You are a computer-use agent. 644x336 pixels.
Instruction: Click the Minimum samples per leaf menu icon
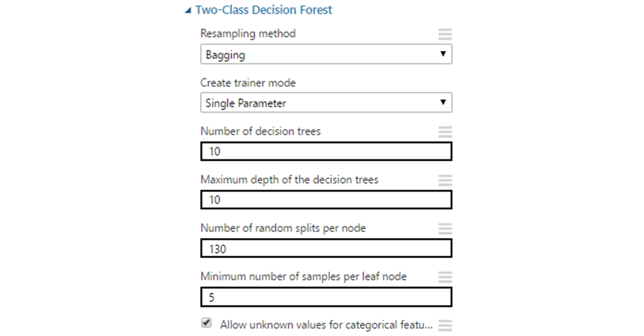coord(445,277)
